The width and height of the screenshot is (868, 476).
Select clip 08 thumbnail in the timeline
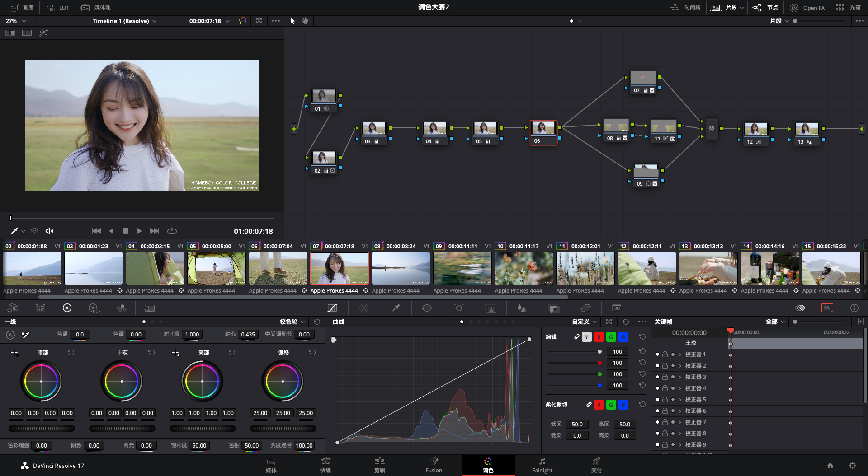(401, 268)
